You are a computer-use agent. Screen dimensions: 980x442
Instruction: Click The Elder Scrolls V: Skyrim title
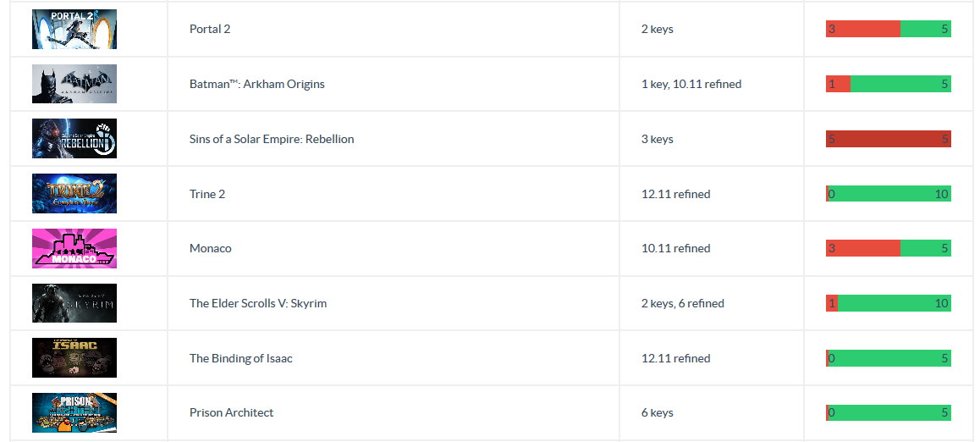258,303
